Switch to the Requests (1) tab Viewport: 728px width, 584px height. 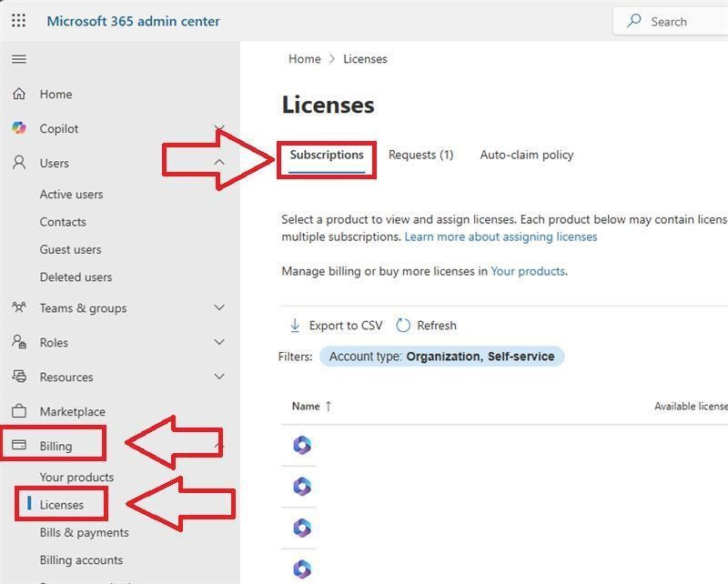pyautogui.click(x=420, y=155)
